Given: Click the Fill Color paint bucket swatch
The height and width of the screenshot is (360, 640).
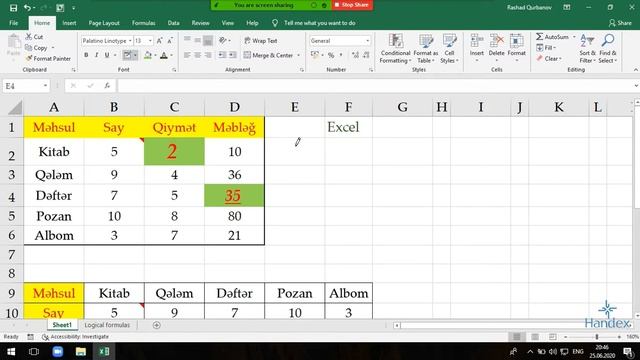Looking at the screenshot, I should [x=148, y=55].
